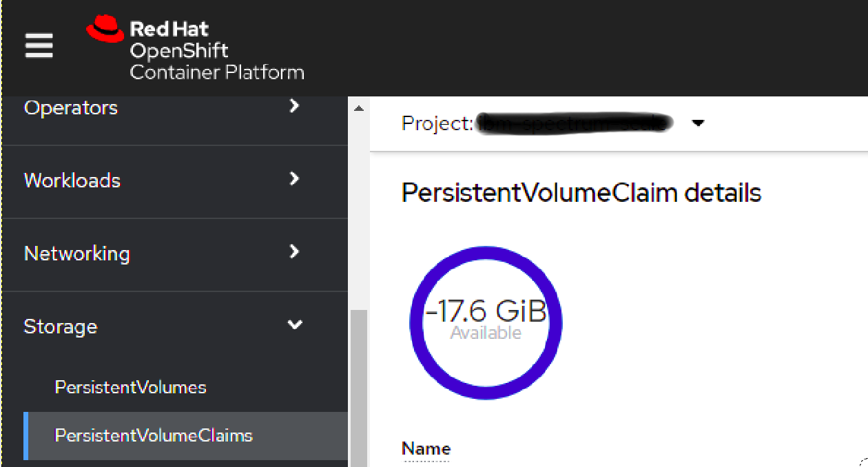Click the PersistentVolumeClaim details heading
Screen dimensions: 868x467
click(581, 193)
